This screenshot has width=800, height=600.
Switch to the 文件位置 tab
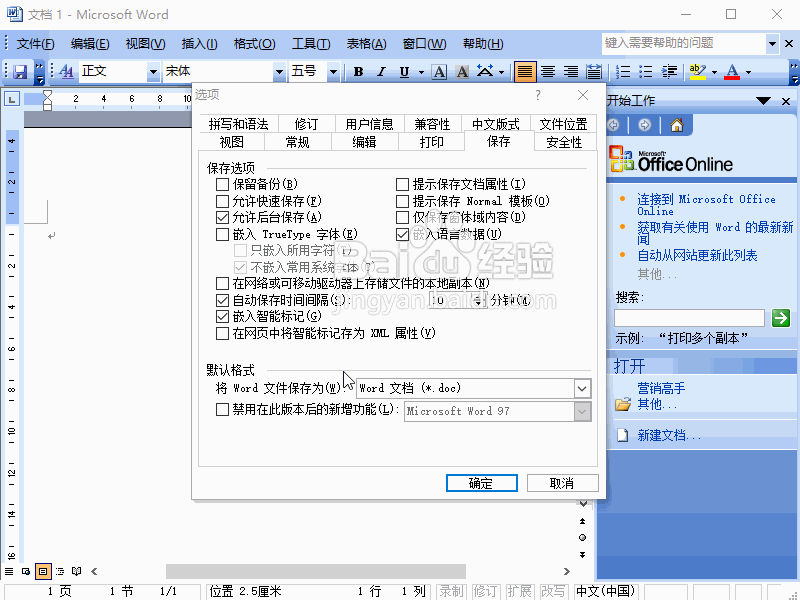(x=563, y=124)
